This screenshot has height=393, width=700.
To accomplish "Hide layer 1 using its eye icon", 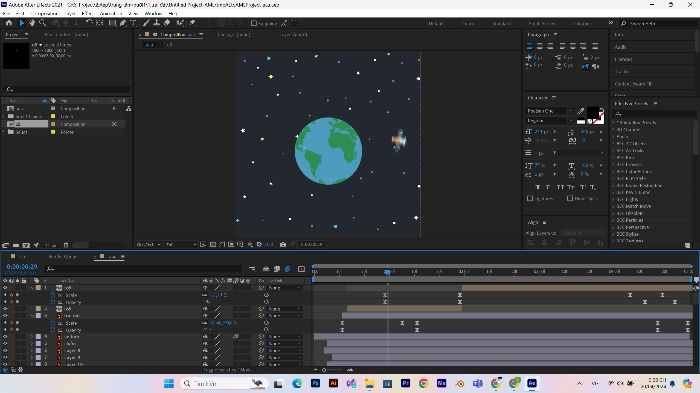I will tap(5, 288).
